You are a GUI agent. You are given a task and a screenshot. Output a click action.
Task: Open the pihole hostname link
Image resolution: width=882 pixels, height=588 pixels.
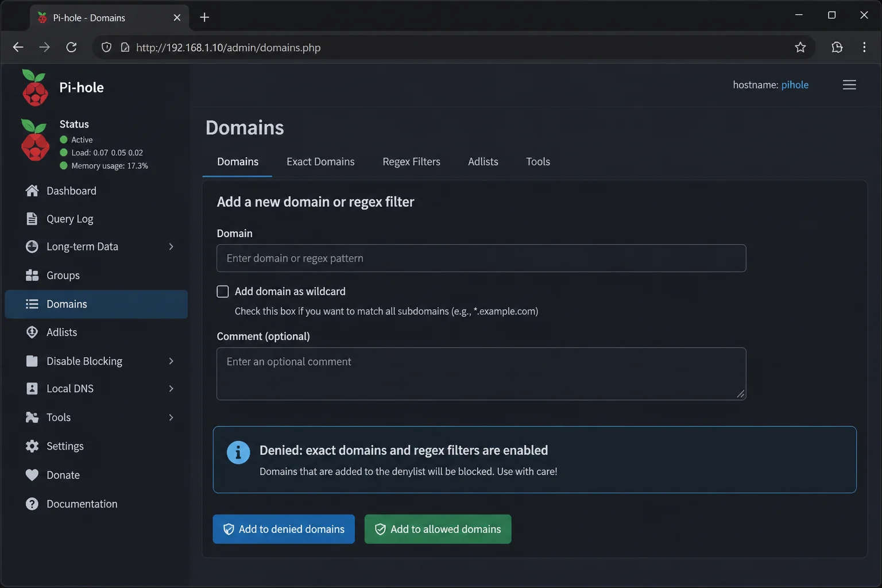pos(795,85)
